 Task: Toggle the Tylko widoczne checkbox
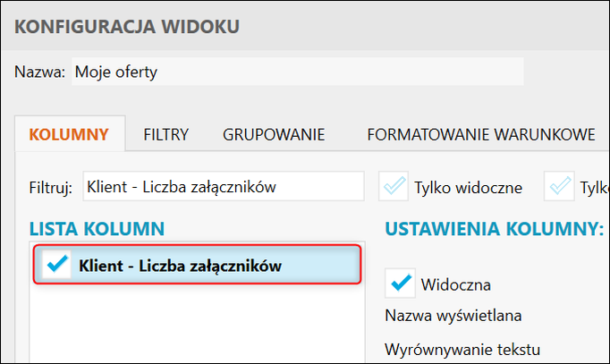[x=394, y=187]
